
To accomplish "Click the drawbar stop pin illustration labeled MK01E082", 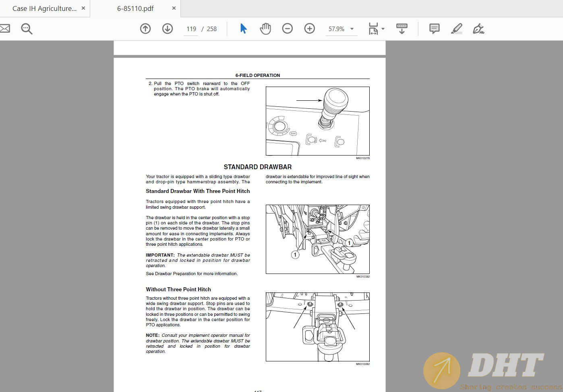I will [318, 239].
